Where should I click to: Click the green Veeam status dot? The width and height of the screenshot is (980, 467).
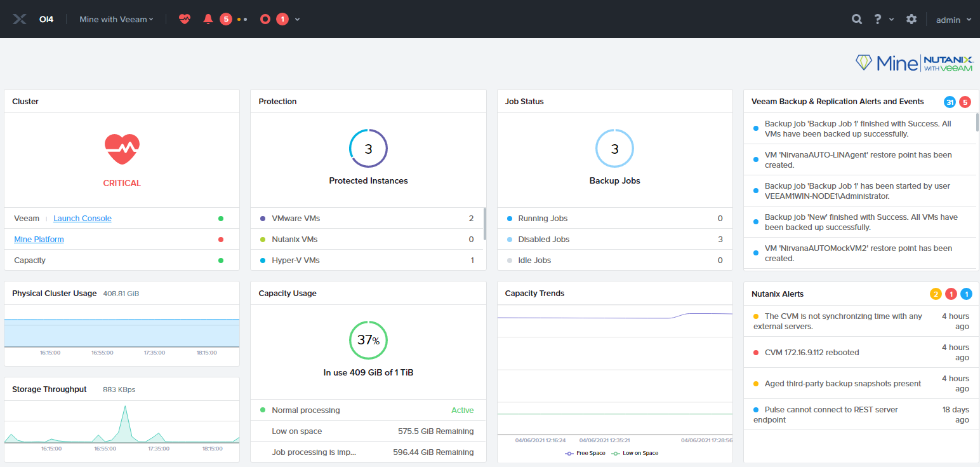(221, 219)
